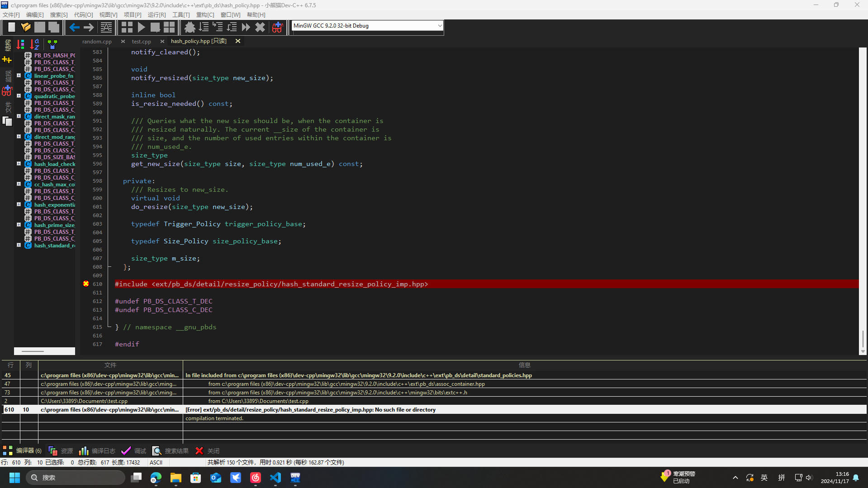Viewport: 868px width, 488px height.
Task: Open the 搜索结果 bottom tab
Action: click(171, 450)
